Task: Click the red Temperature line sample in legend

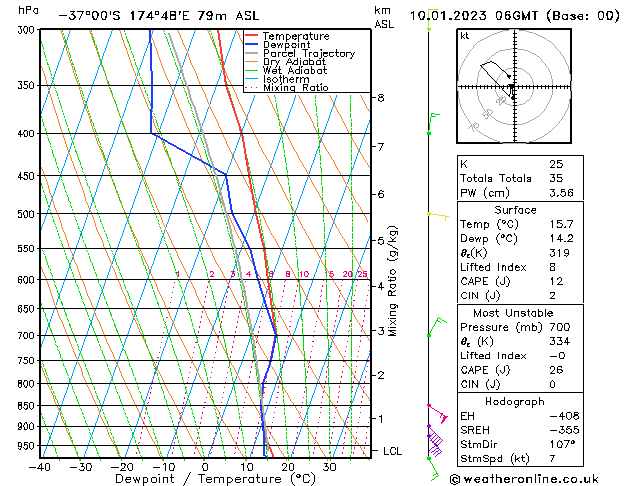Action: [x=251, y=36]
